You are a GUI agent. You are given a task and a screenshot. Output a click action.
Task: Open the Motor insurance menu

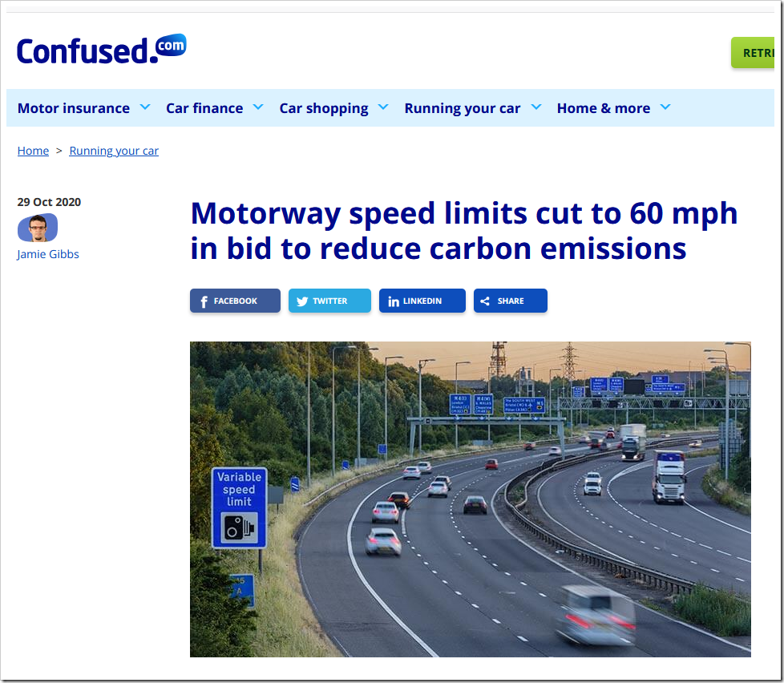(x=74, y=108)
